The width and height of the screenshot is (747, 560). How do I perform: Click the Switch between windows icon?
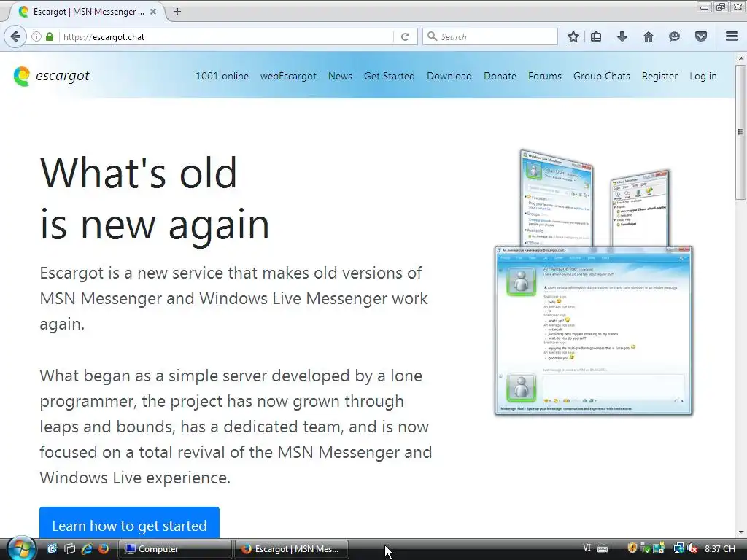click(69, 548)
